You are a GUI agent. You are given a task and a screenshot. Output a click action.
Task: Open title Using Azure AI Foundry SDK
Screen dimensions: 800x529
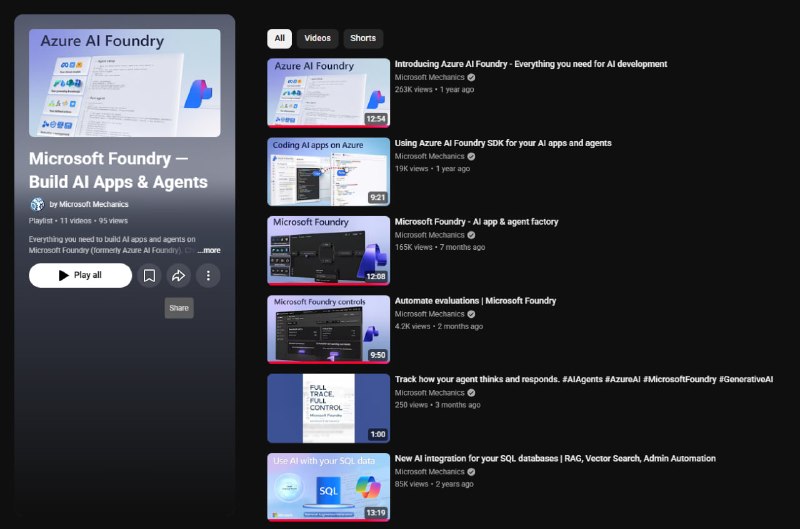(x=503, y=143)
